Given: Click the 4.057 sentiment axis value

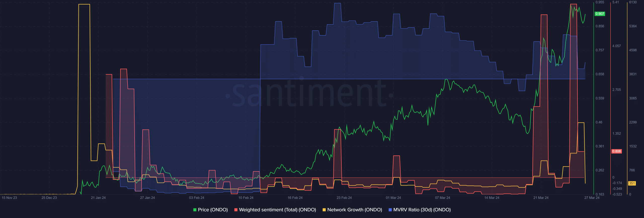Looking at the screenshot, I should click(x=617, y=46).
